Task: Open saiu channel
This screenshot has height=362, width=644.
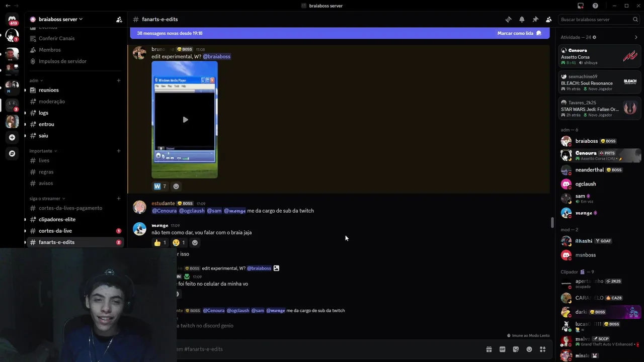Action: pos(75,136)
